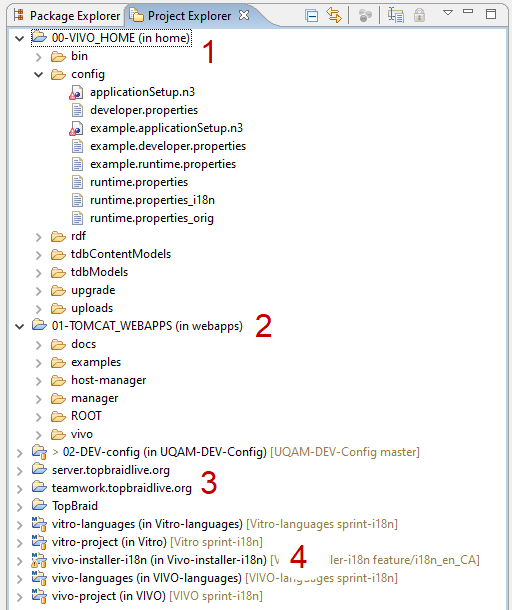Click the Collapse All toolbar icon
Screen dimensions: 512x610
point(312,16)
